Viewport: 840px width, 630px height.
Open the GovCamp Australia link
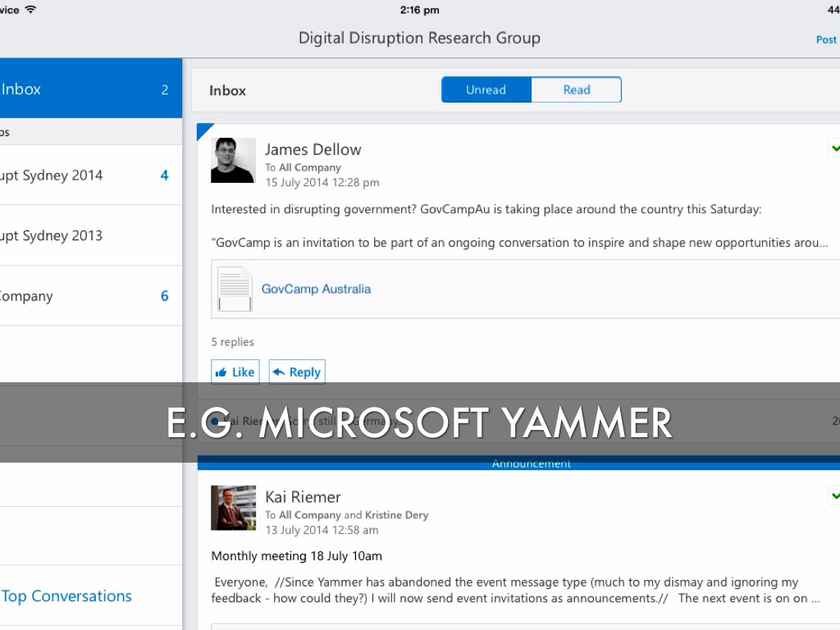coord(316,289)
